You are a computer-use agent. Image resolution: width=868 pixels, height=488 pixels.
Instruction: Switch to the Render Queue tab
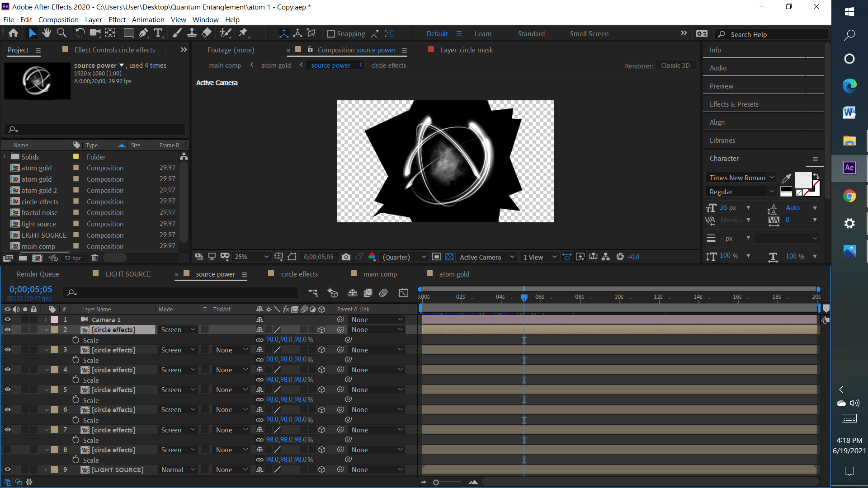click(x=38, y=274)
